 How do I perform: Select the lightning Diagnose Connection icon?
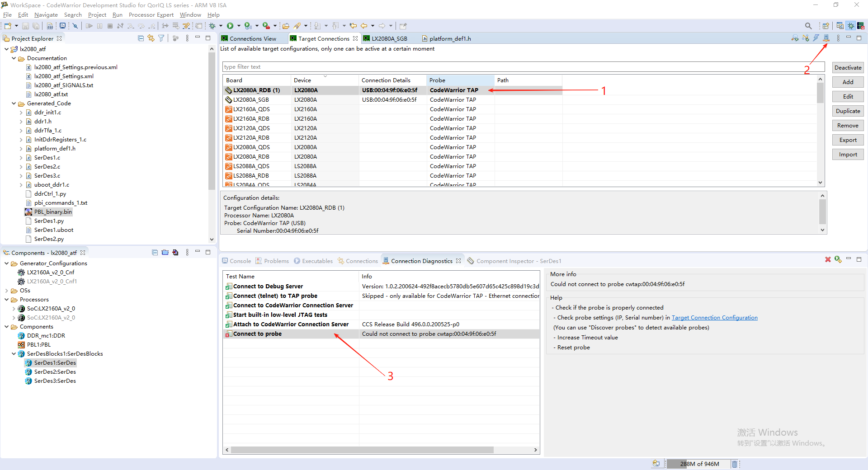coord(816,38)
